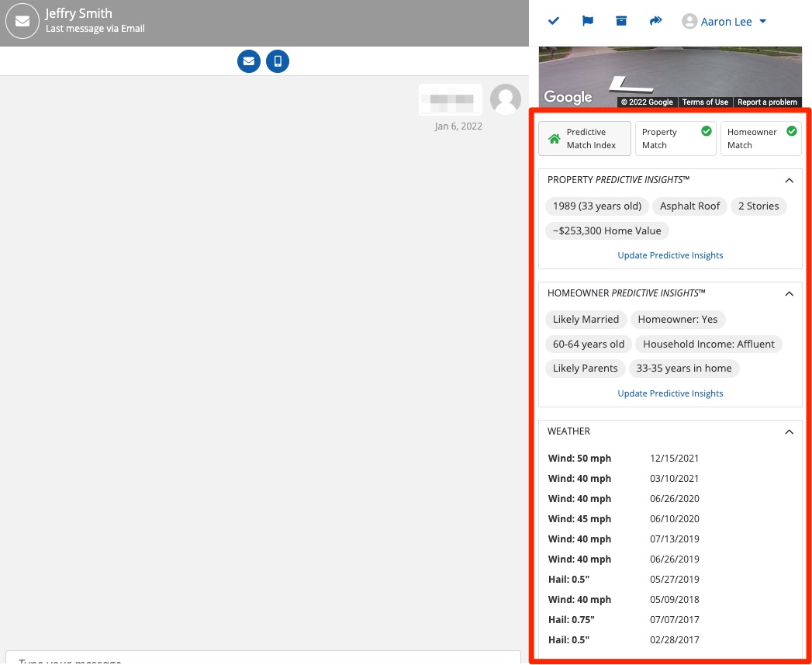Switch to the Homeowner Match tab
This screenshot has width=812, height=665.
761,139
